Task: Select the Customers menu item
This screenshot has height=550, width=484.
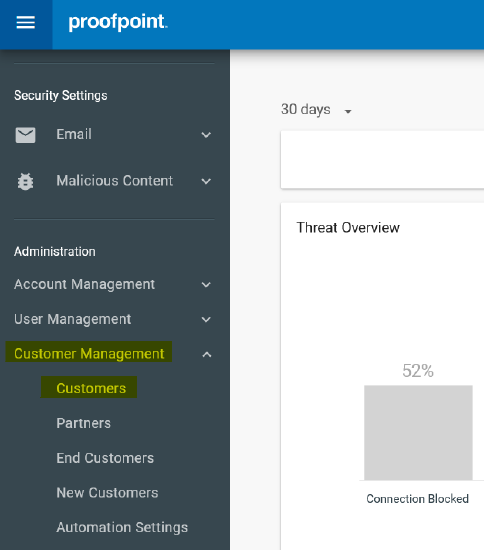Action: pos(91,388)
